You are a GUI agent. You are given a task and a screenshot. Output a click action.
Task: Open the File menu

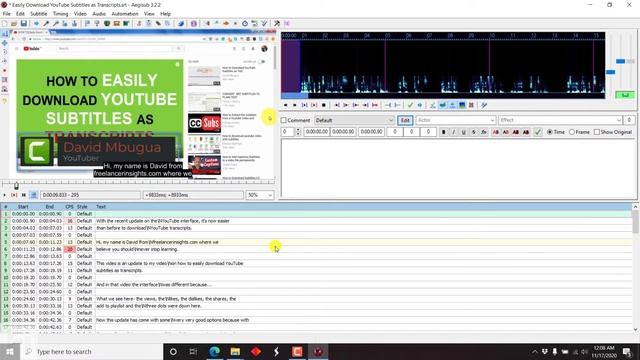click(7, 14)
